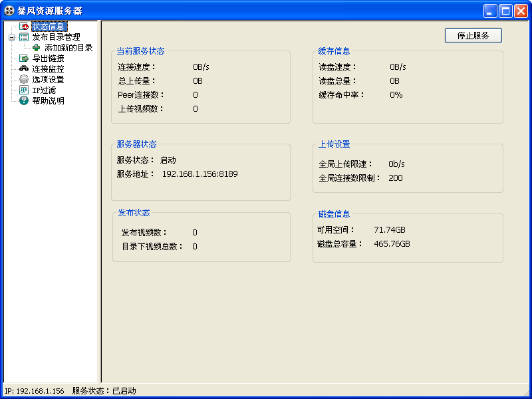Click the 磁盘总容量 value 465.76GB
This screenshot has height=399, width=532.
(392, 244)
